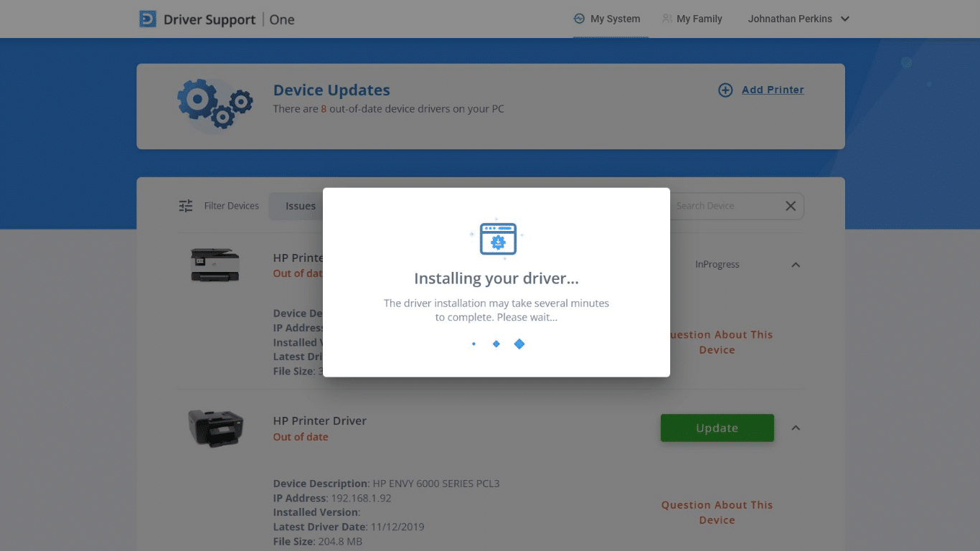Click the Search Device input field
Viewport: 980px width, 551px height.
(717, 206)
